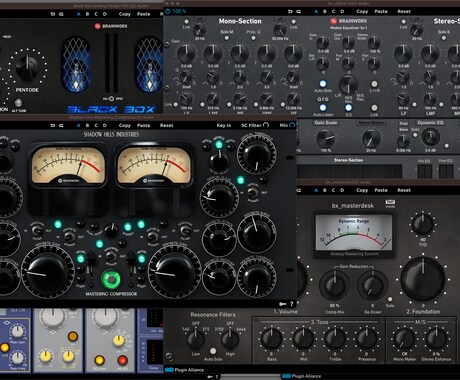Click the left VU meter in Shadow Hills

tap(68, 165)
